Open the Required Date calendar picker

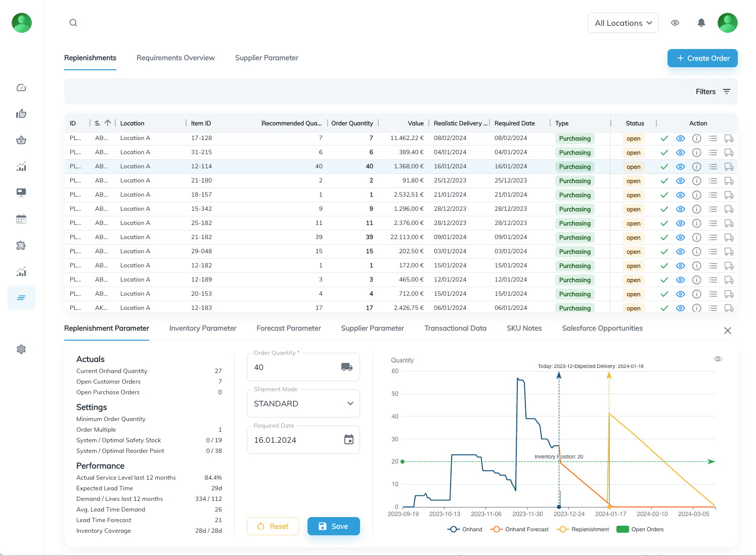click(348, 439)
